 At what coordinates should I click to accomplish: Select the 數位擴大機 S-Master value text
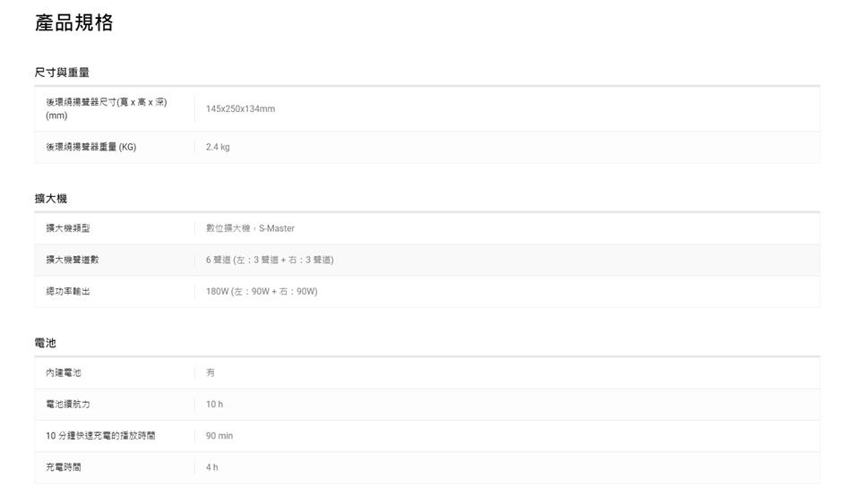pyautogui.click(x=250, y=228)
